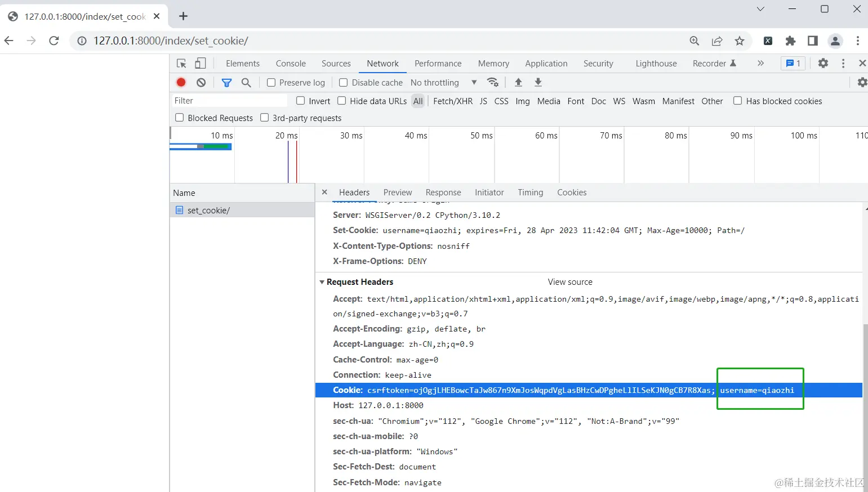Image resolution: width=868 pixels, height=492 pixels.
Task: Show All request types
Action: click(418, 101)
